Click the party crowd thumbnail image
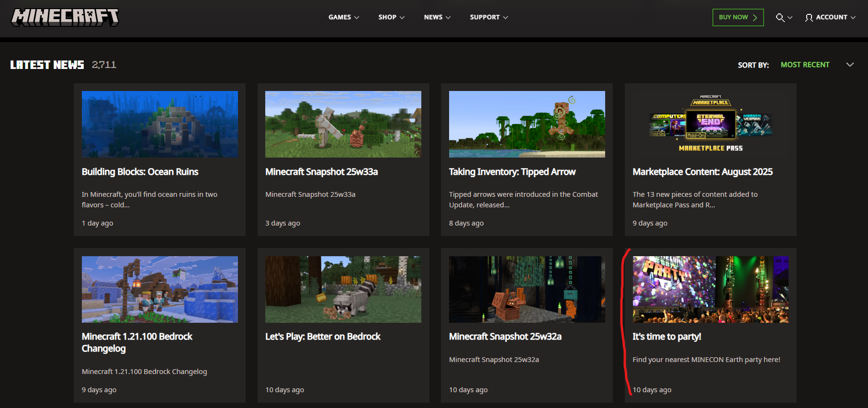 710,289
